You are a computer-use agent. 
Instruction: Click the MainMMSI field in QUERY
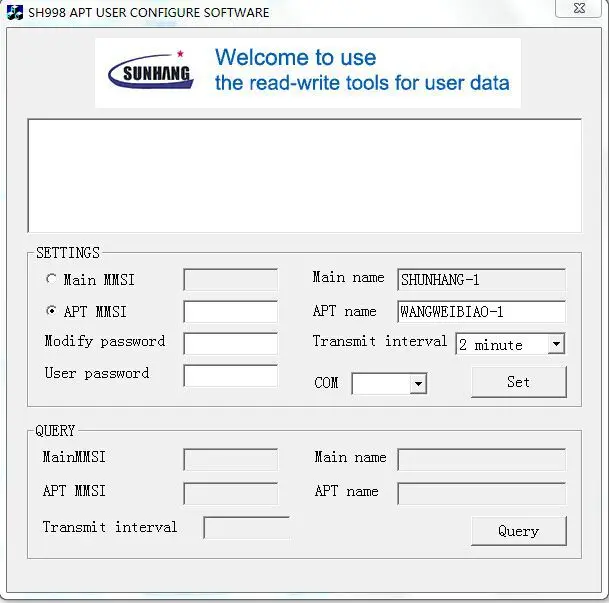[231, 460]
